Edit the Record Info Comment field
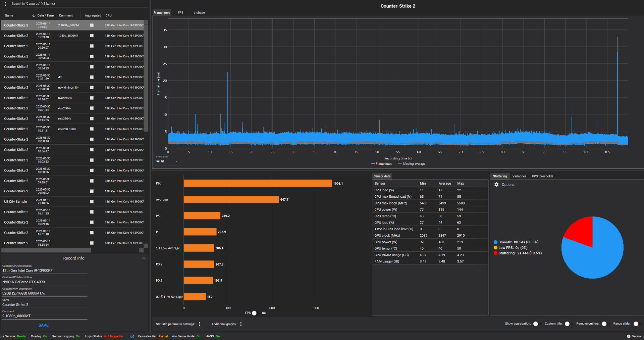The width and height of the screenshot is (644, 340). point(45,316)
